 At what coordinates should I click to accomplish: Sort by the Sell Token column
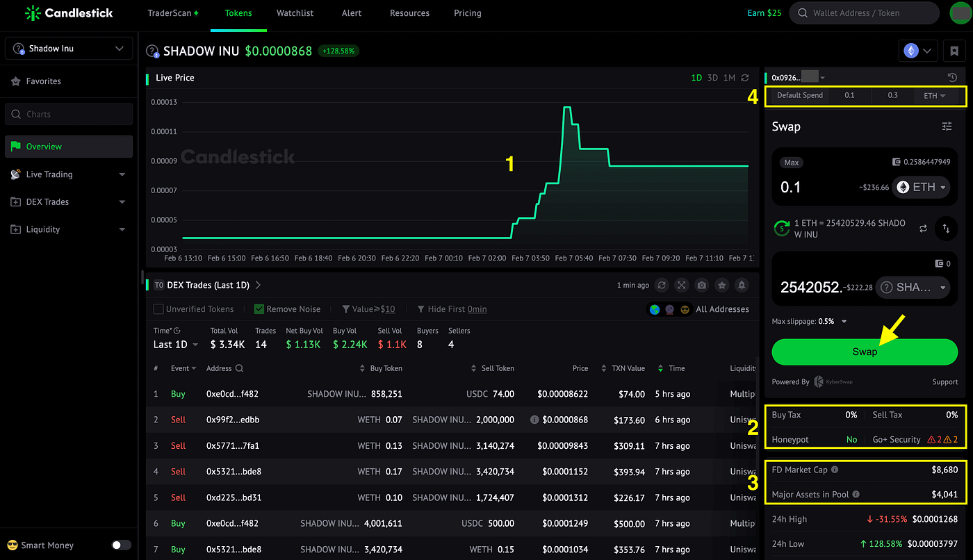pyautogui.click(x=493, y=368)
